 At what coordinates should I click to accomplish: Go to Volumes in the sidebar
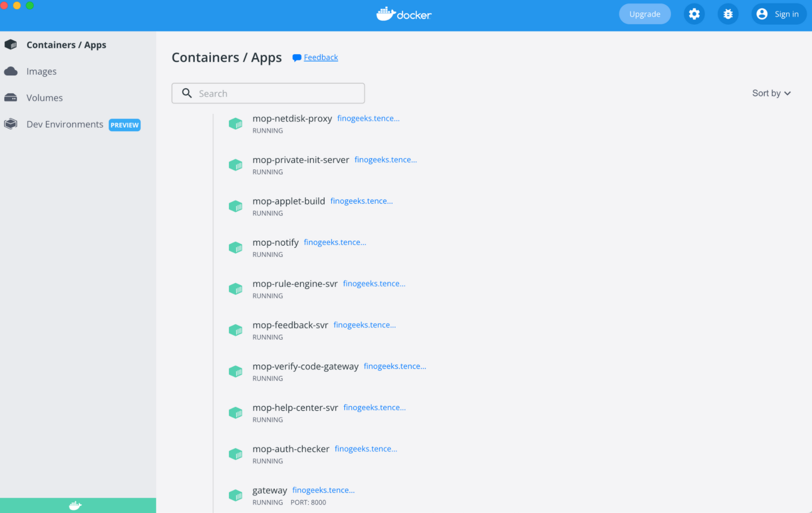(x=44, y=98)
